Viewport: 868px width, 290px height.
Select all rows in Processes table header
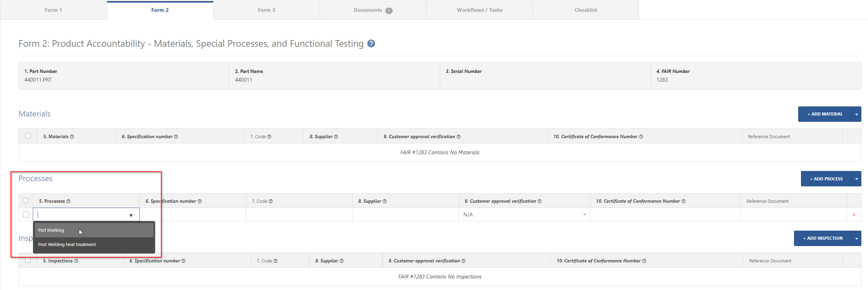click(25, 201)
